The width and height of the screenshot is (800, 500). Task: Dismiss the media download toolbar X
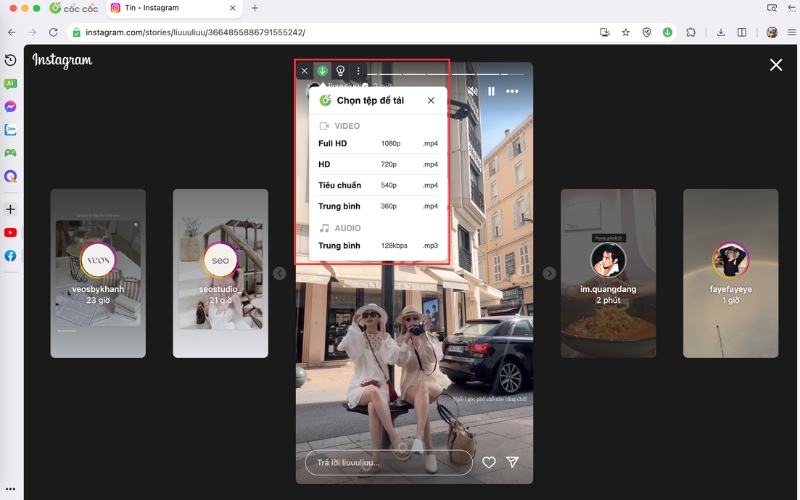(305, 71)
